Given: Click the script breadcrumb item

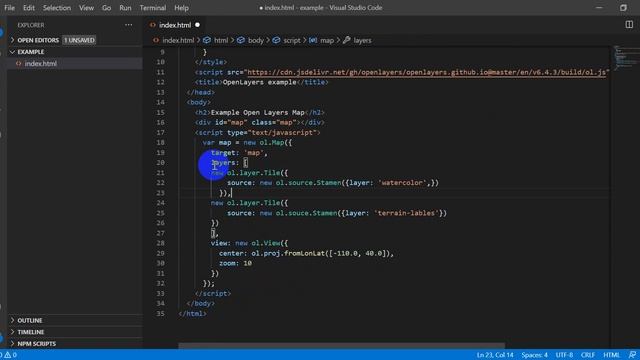Looking at the screenshot, I should tap(292, 40).
